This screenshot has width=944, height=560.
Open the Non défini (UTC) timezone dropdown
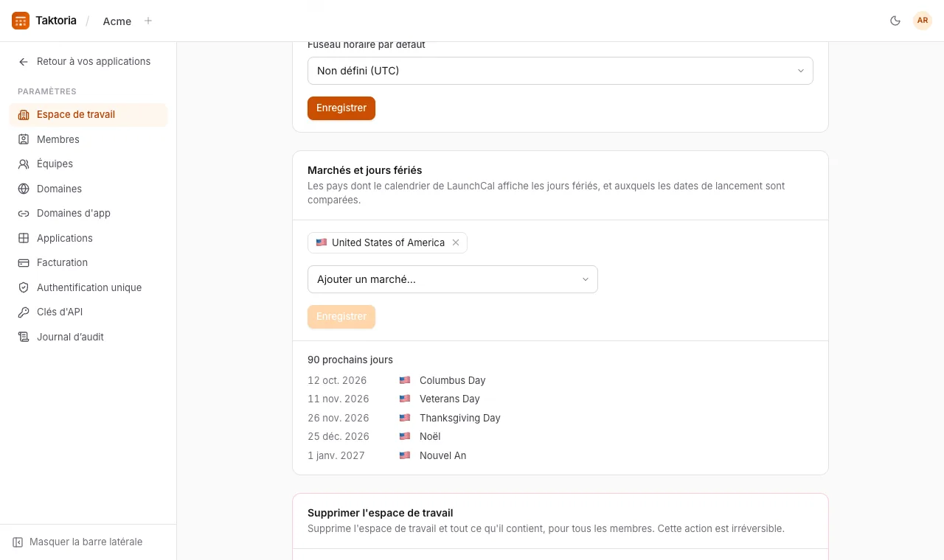pyautogui.click(x=560, y=71)
